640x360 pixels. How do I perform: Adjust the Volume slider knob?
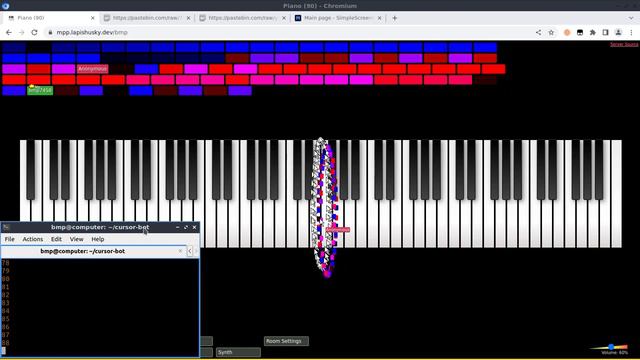coord(611,347)
